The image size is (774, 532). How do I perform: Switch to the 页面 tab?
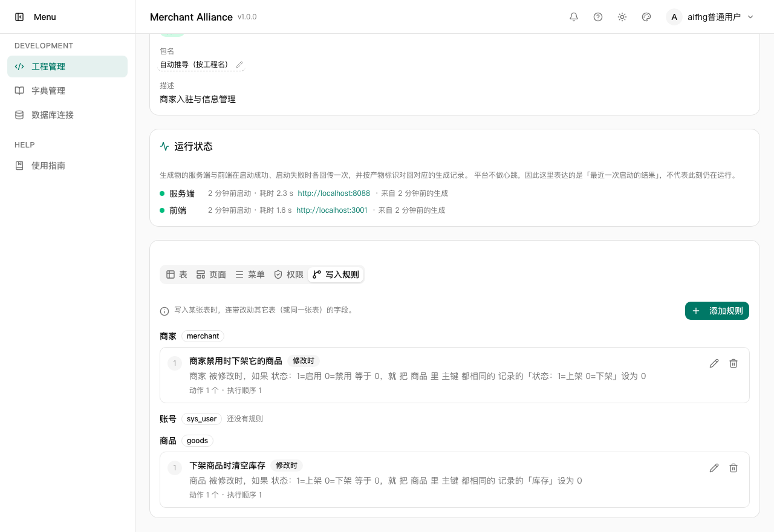point(211,274)
